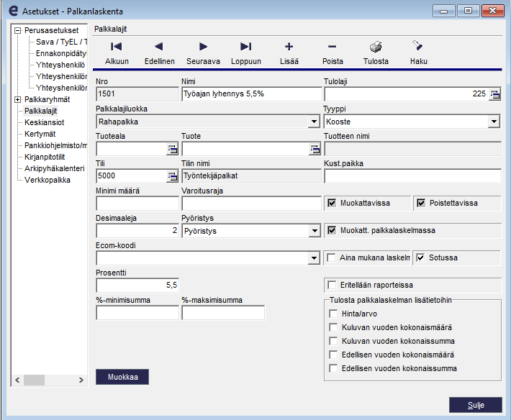Screen dimensions: 511x420
Task: Open Kirjanpitotilit in the tree
Action: coord(45,157)
